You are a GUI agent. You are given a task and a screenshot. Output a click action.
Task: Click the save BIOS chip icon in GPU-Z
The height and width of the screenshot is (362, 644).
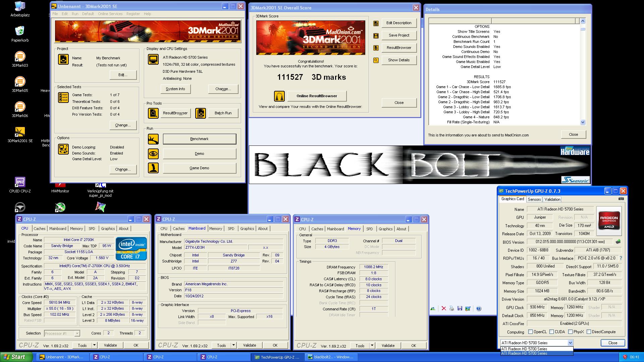[x=618, y=242]
